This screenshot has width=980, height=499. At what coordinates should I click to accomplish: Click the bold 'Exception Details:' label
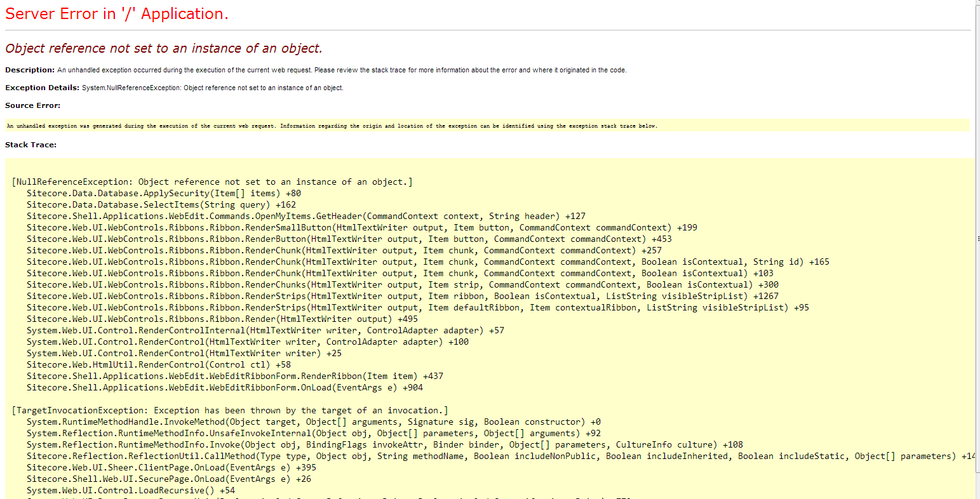pyautogui.click(x=43, y=88)
